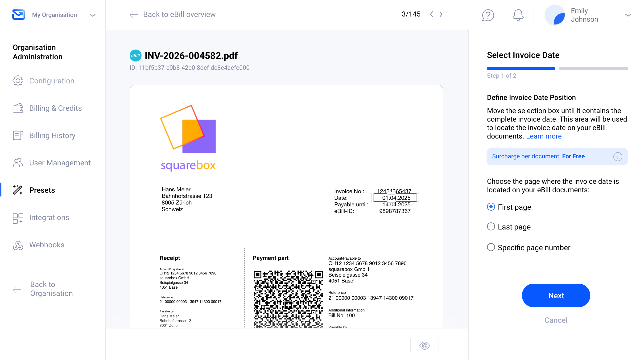Toggle the eye preview icon below the document
The image size is (644, 360).
(x=424, y=345)
